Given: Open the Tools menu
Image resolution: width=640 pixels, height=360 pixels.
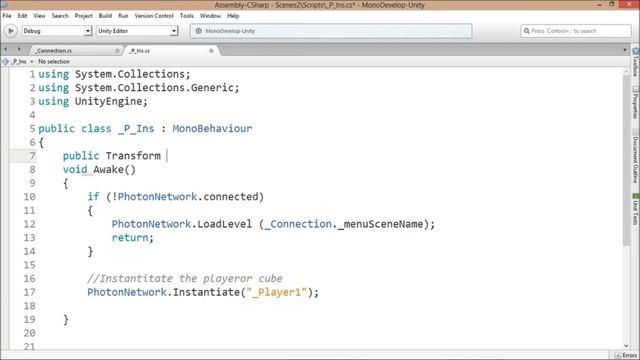Looking at the screenshot, I should [187, 16].
